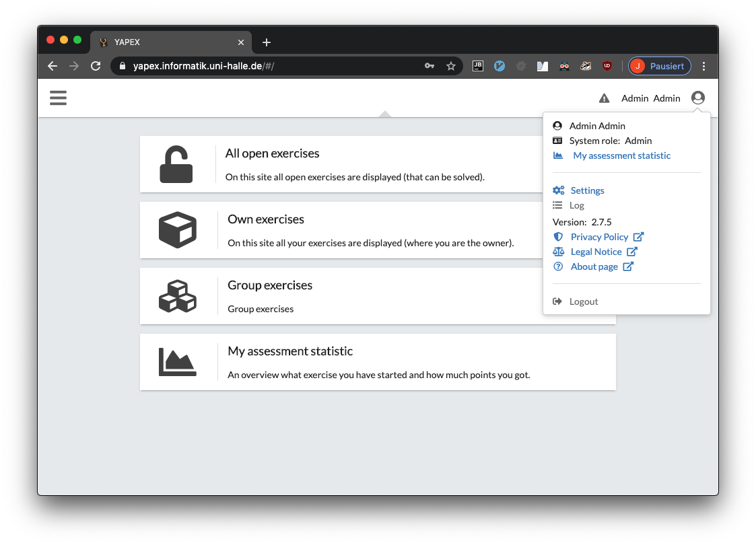
Task: Open the Legal Notice external link
Action: [x=596, y=252]
